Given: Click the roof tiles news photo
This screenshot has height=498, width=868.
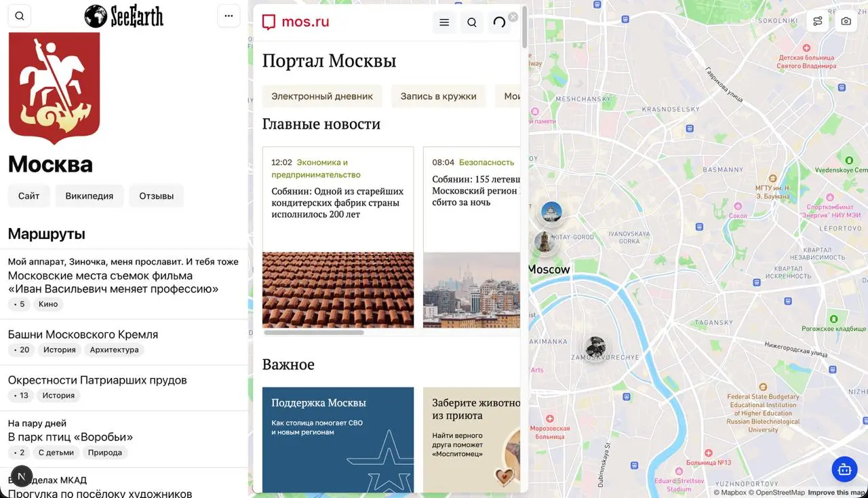Looking at the screenshot, I should point(338,290).
